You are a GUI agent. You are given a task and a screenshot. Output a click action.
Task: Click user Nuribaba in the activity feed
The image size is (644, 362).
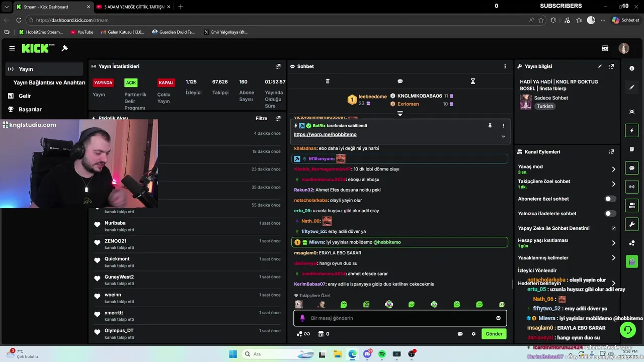(x=115, y=223)
